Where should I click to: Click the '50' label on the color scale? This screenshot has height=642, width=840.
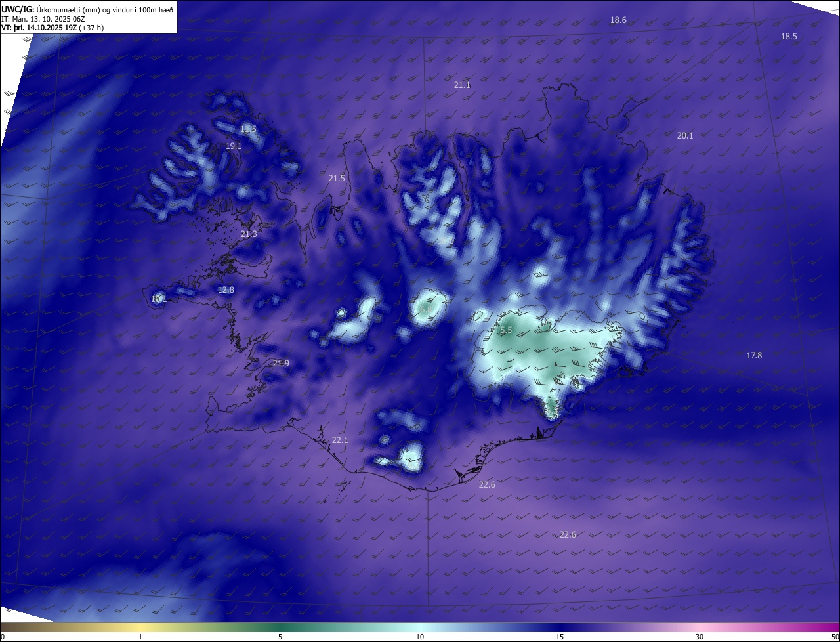pyautogui.click(x=835, y=637)
